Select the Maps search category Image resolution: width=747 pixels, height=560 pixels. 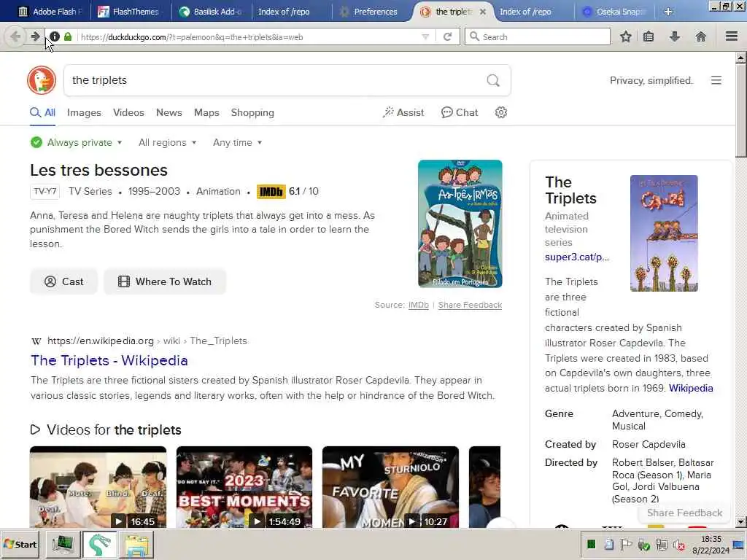(x=206, y=112)
